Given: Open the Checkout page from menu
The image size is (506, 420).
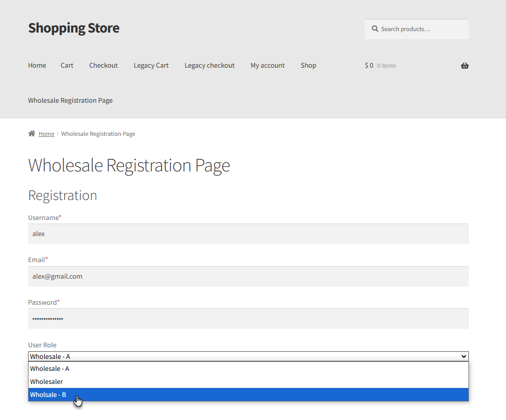Looking at the screenshot, I should coord(103,65).
